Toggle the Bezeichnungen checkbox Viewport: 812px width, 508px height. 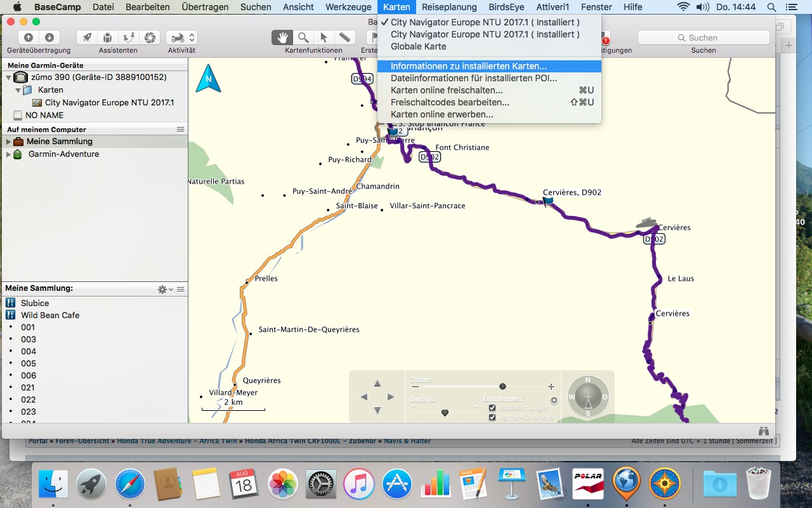click(x=492, y=408)
